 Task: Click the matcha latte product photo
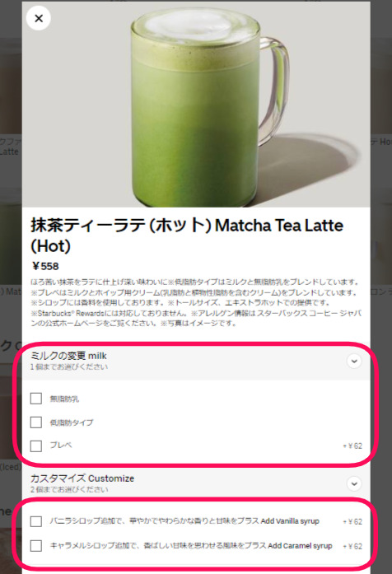pos(196,105)
